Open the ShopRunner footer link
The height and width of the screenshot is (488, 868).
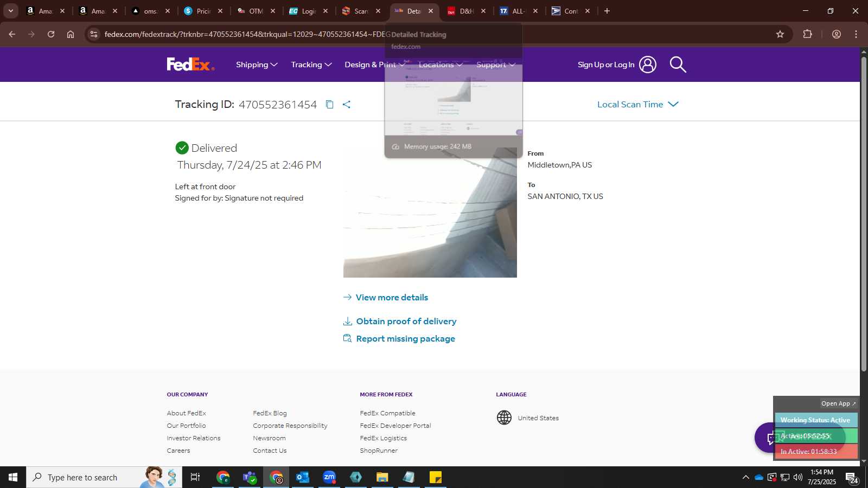(379, 451)
